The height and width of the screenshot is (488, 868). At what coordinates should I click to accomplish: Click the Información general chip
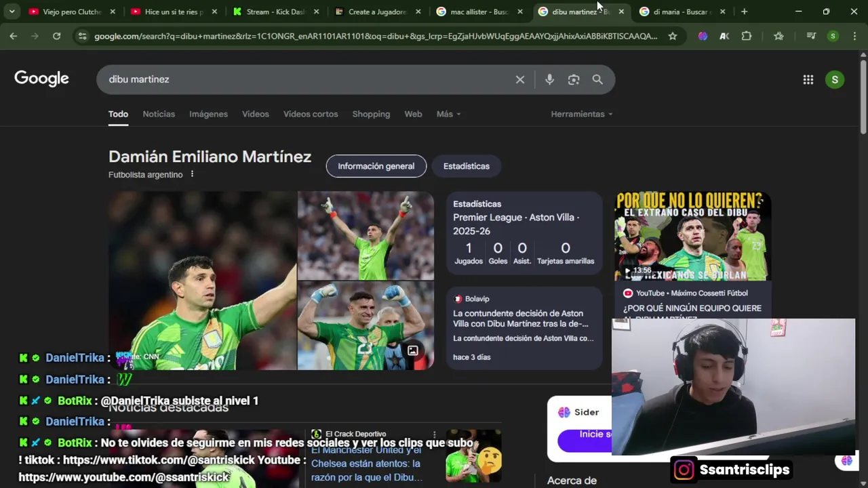click(x=376, y=166)
